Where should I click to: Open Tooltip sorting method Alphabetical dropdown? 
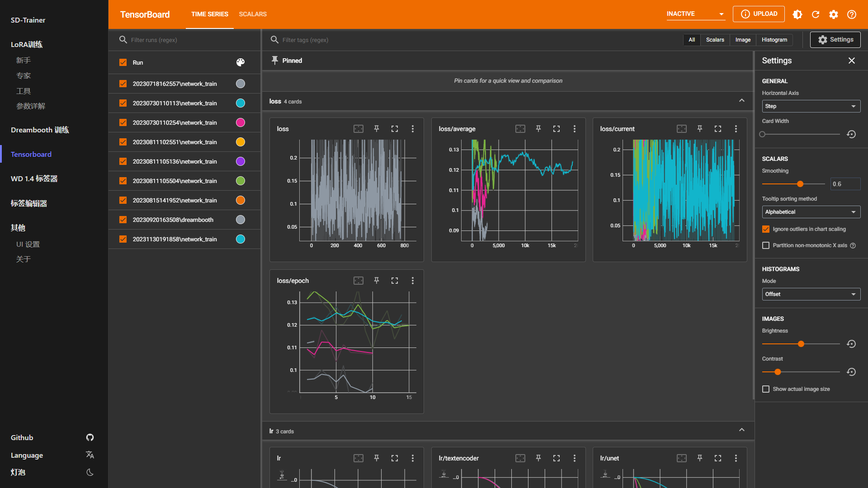coord(811,212)
